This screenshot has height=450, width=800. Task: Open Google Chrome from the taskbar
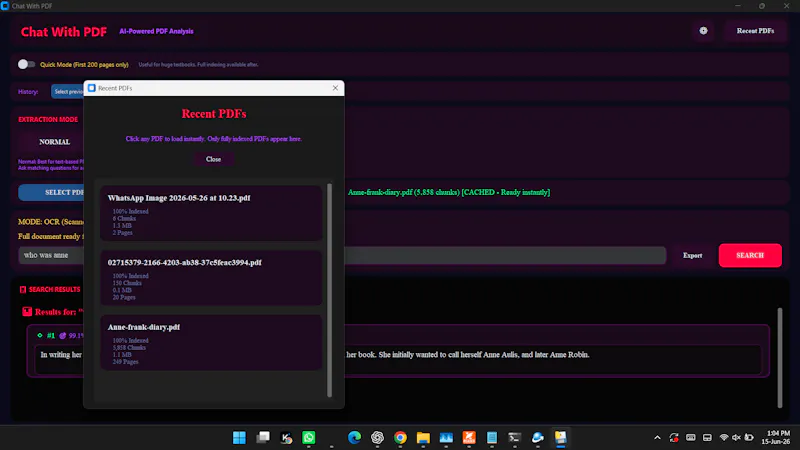coord(401,437)
